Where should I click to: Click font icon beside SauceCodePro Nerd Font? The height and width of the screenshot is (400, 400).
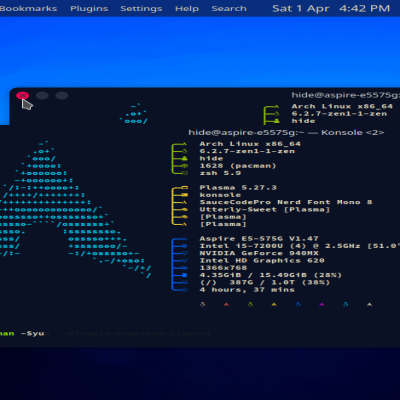[x=184, y=202]
